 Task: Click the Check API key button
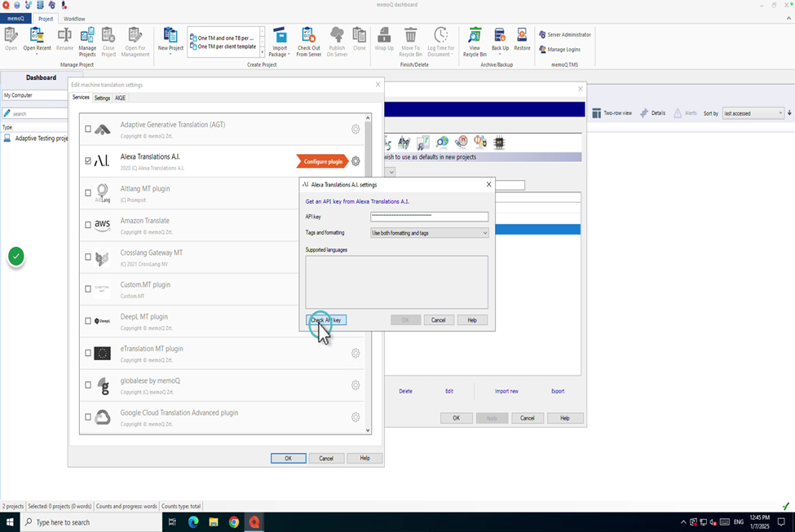326,320
